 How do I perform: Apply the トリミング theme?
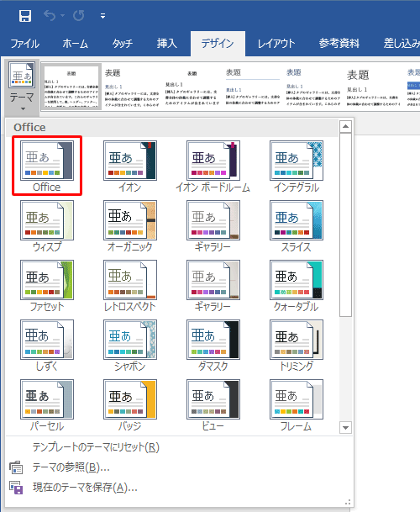click(x=297, y=346)
